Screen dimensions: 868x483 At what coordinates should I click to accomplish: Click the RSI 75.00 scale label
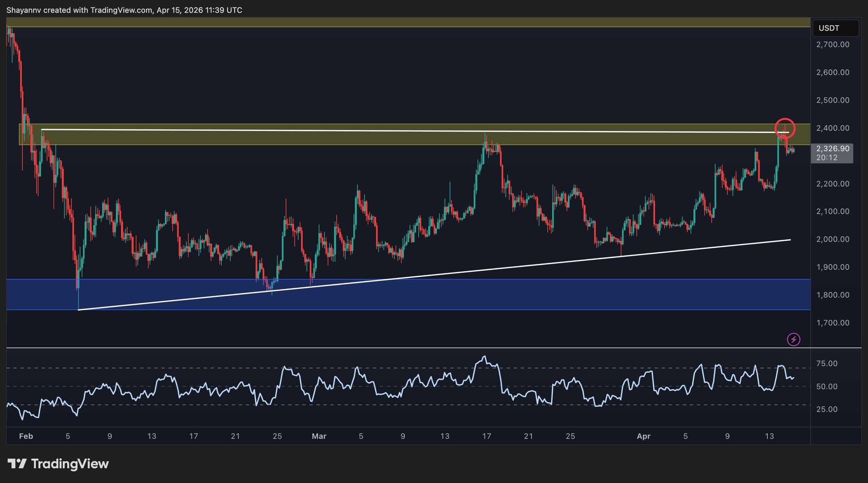pyautogui.click(x=827, y=364)
